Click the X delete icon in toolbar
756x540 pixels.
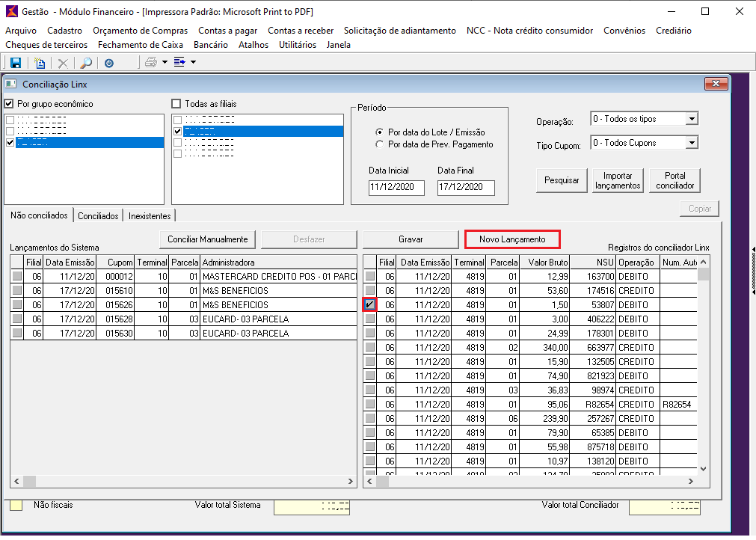63,63
